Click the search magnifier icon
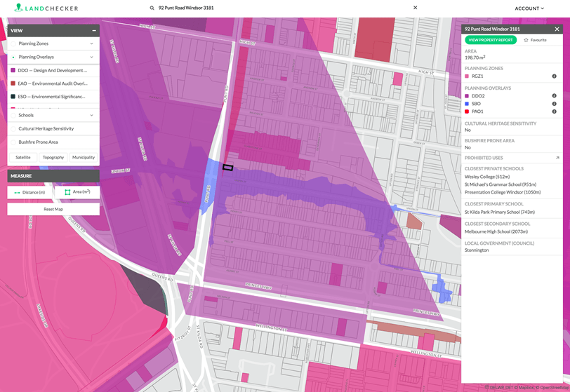Viewport: 570px width, 392px height. 152,8
